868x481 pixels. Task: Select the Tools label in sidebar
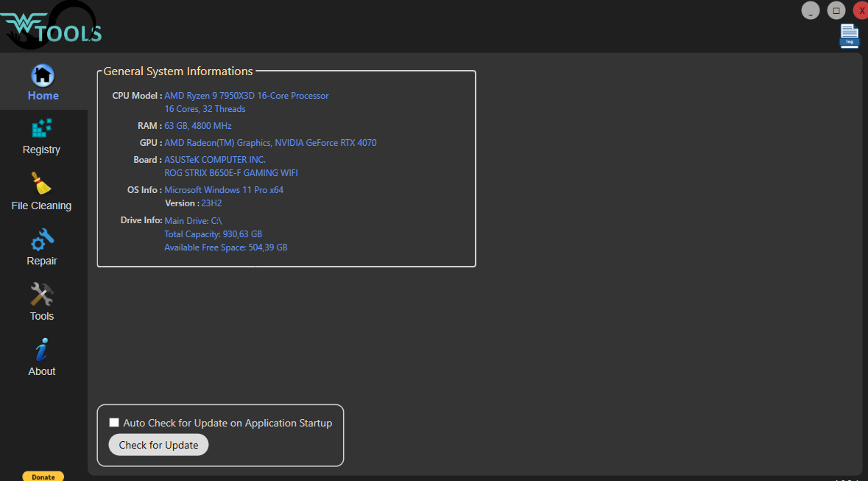point(42,317)
